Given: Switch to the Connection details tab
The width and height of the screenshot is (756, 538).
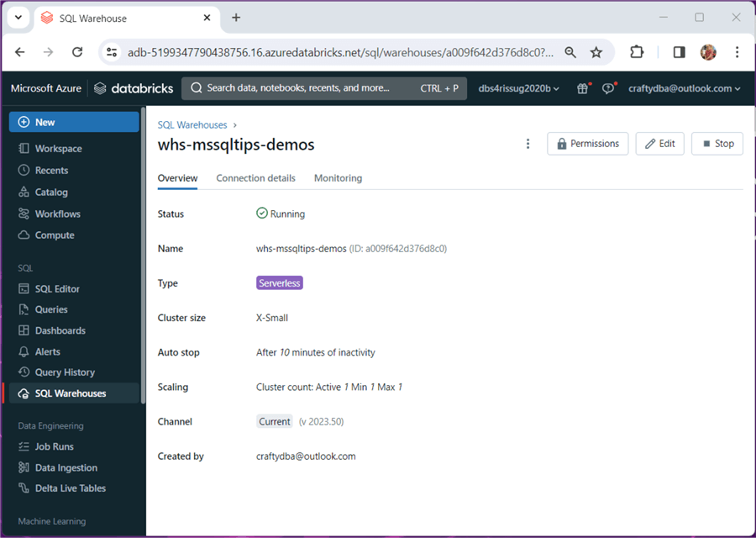Looking at the screenshot, I should coord(255,178).
